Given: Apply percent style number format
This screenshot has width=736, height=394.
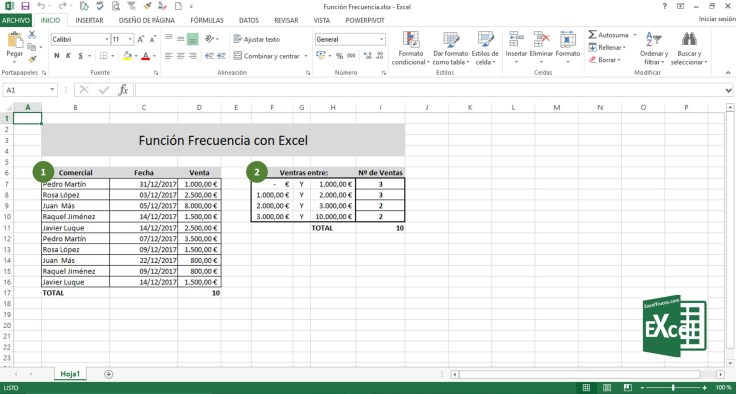Looking at the screenshot, I should coord(339,56).
